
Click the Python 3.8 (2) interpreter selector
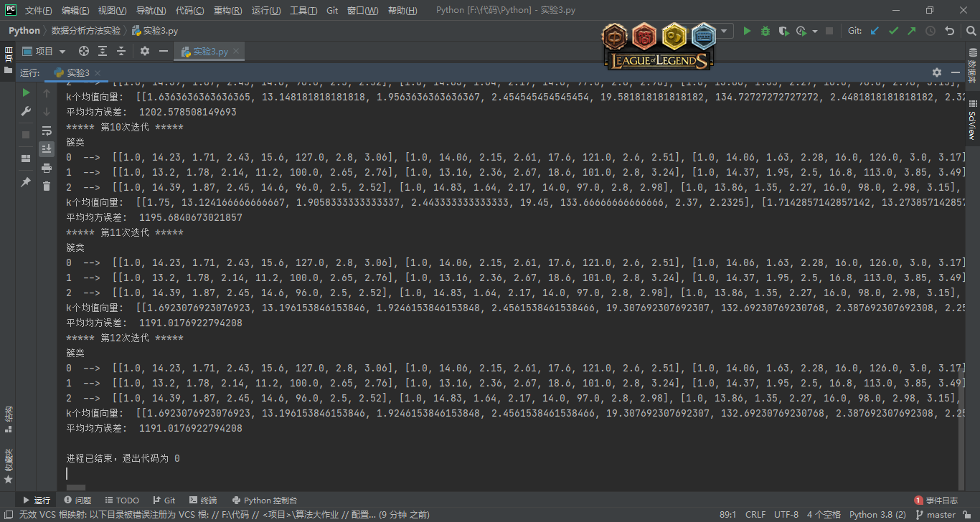pos(877,514)
